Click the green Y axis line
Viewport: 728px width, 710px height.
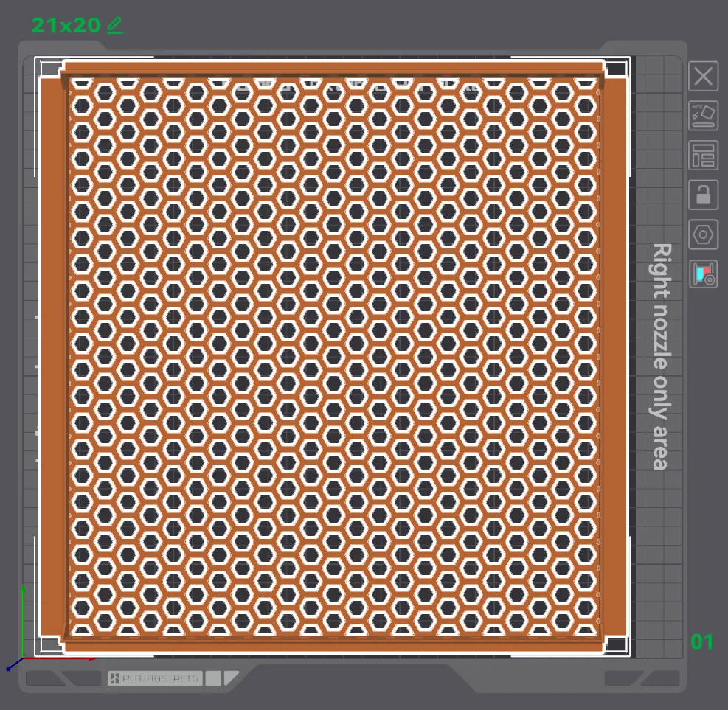(24, 619)
